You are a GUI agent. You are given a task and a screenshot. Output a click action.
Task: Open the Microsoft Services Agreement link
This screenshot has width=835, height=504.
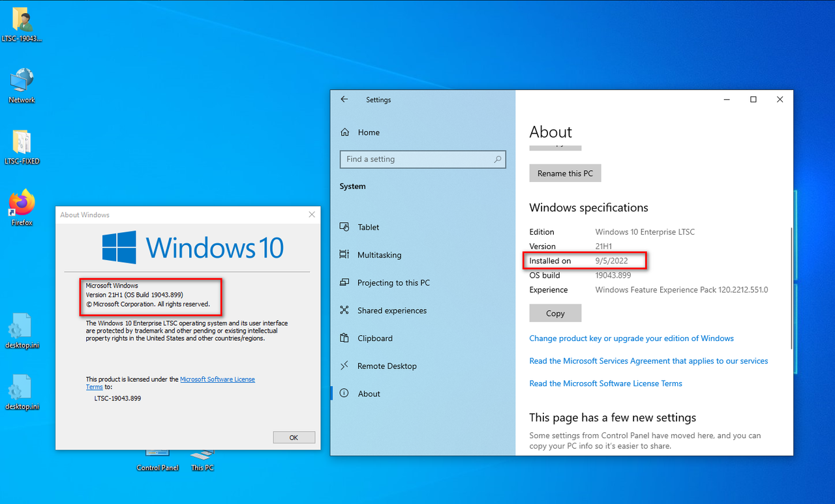coord(648,361)
